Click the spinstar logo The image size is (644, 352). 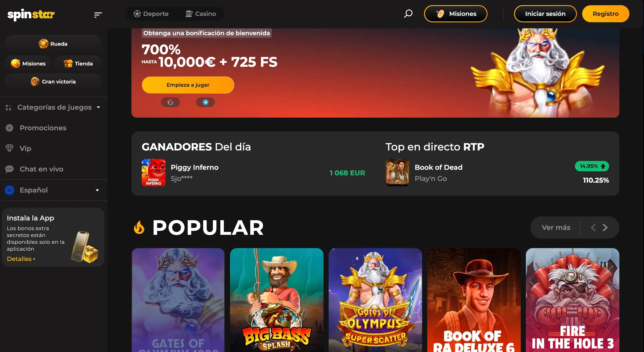pyautogui.click(x=31, y=15)
